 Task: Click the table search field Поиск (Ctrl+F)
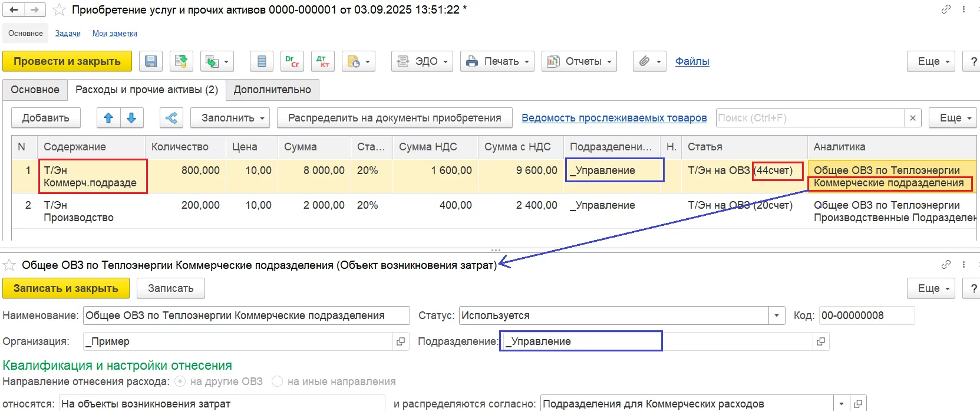coord(810,118)
